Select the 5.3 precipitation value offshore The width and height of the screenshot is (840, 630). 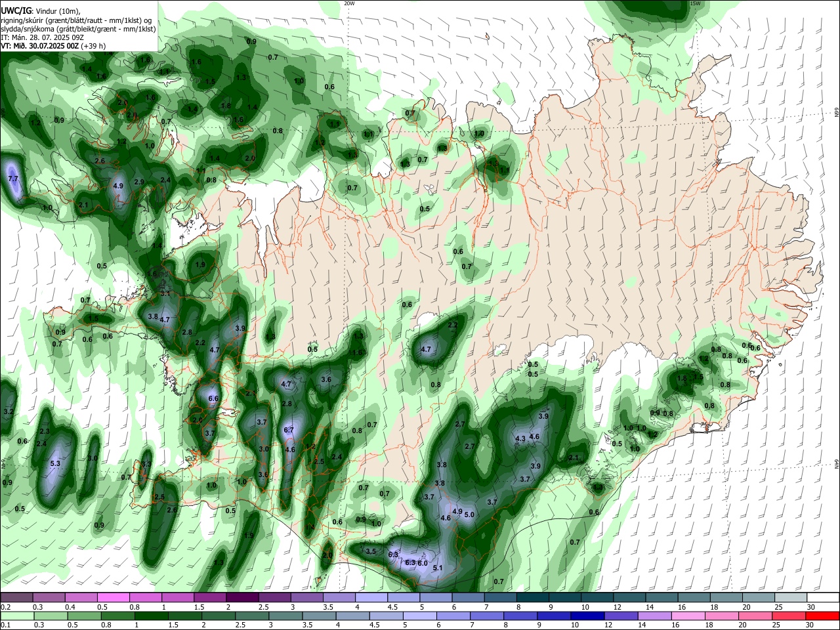click(x=55, y=463)
